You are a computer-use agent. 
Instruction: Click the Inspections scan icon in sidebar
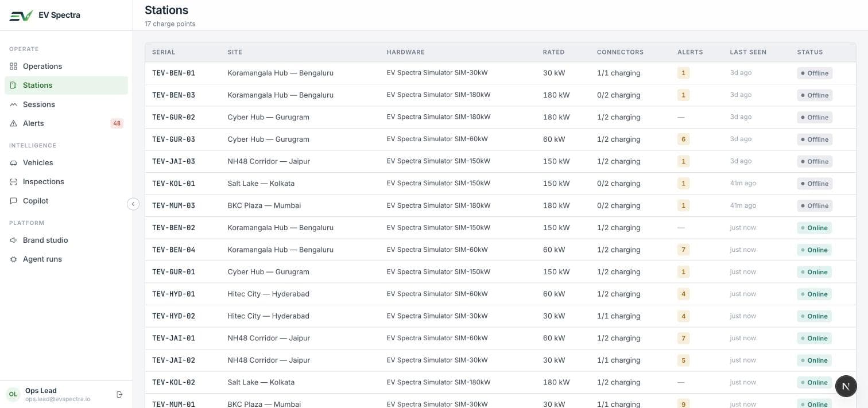click(14, 182)
